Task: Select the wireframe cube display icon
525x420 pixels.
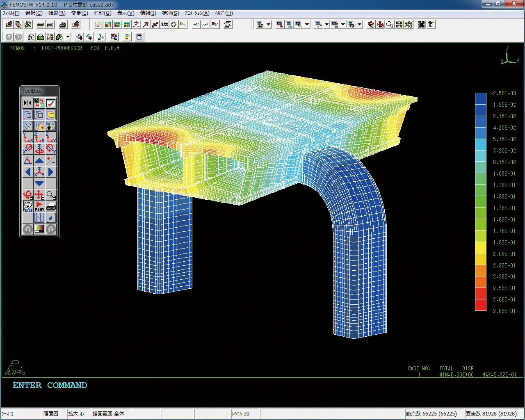Action: pyautogui.click(x=28, y=114)
